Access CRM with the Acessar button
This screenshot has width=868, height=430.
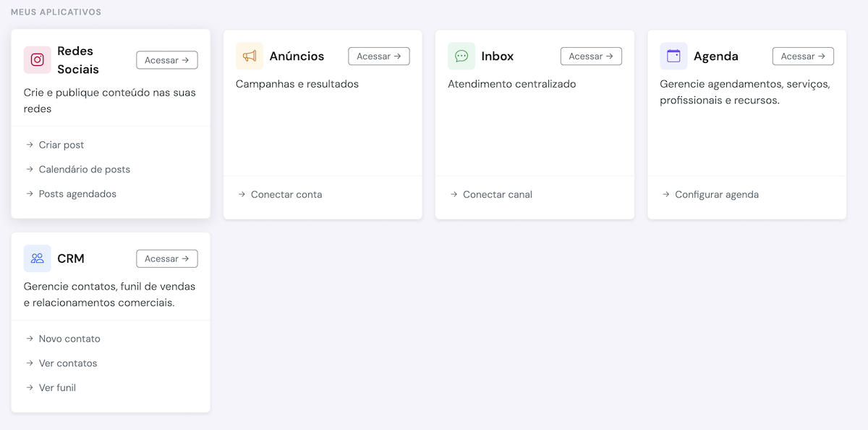pos(167,258)
